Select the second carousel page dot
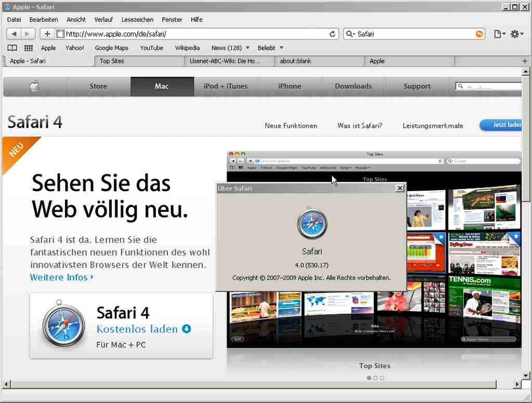532x403 pixels. point(376,378)
